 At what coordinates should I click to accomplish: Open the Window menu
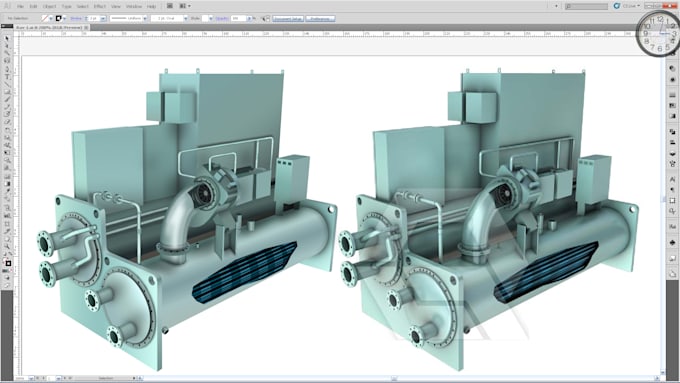[x=134, y=7]
